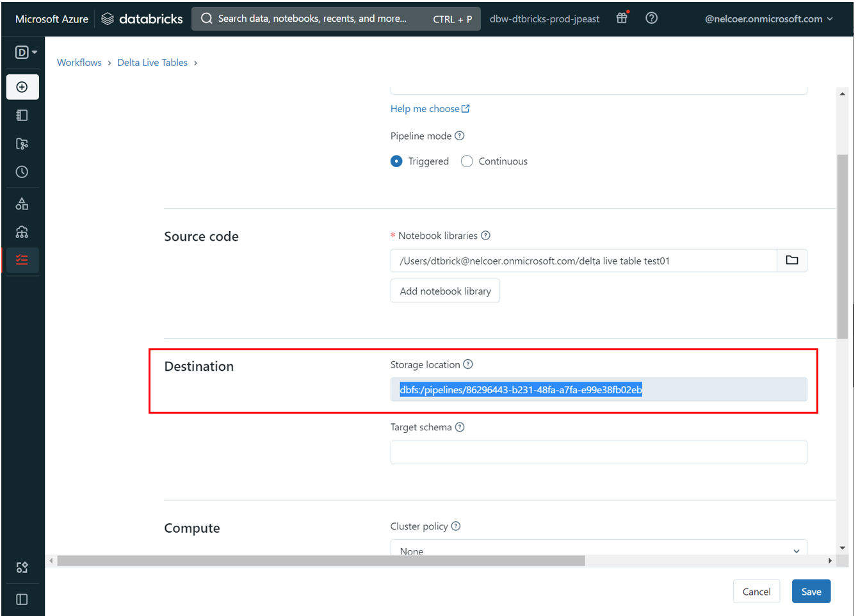Click the New plus icon in sidebar

pyautogui.click(x=22, y=87)
